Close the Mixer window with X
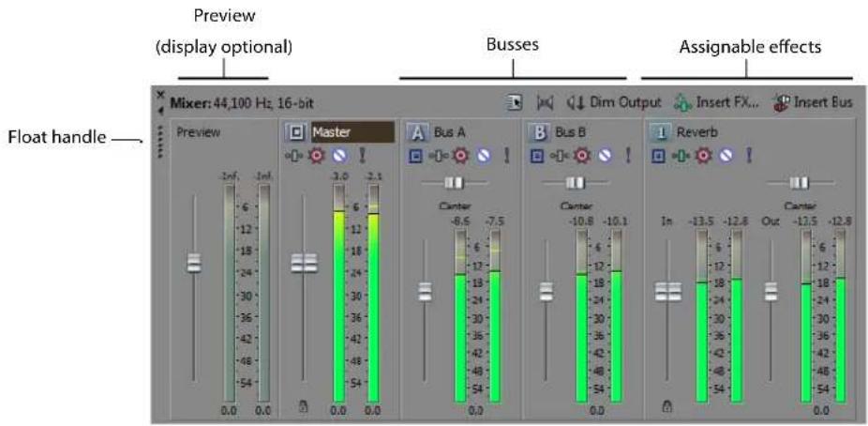The height and width of the screenshot is (426, 868). pyautogui.click(x=160, y=94)
